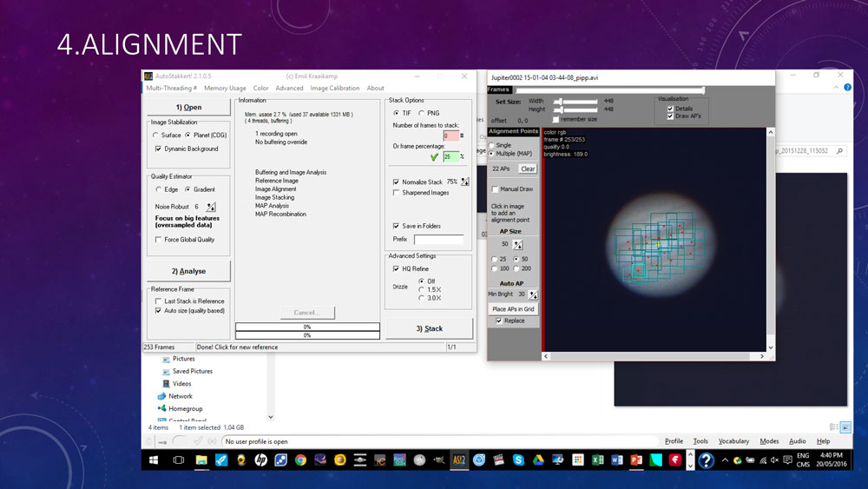
Task: Click the 2) Analyse button
Action: pyautogui.click(x=188, y=271)
